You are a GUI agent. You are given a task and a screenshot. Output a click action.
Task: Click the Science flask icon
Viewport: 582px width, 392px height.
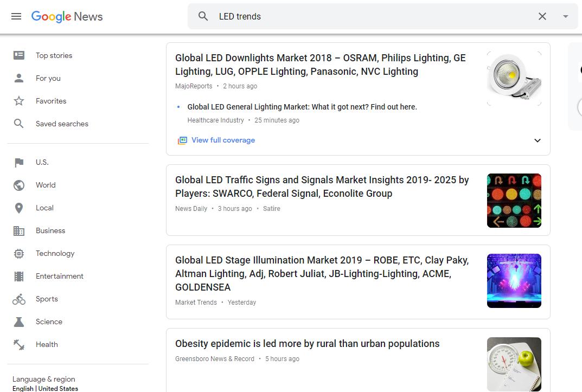(x=19, y=322)
